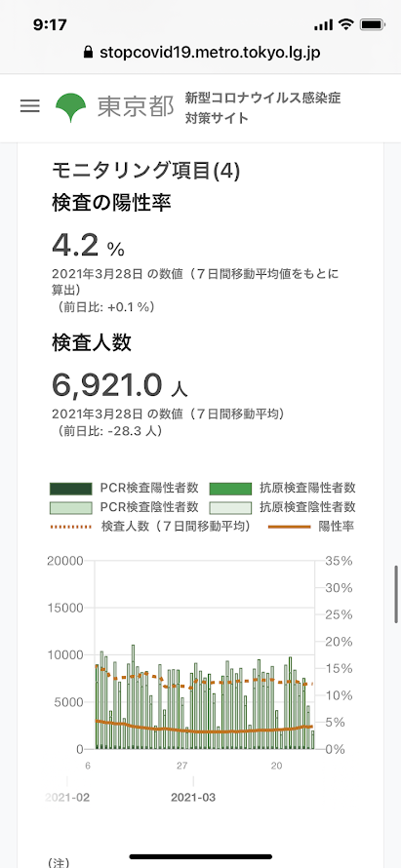This screenshot has height=868, width=401.
Task: Tap the Wi-Fi status icon
Action: (x=347, y=25)
